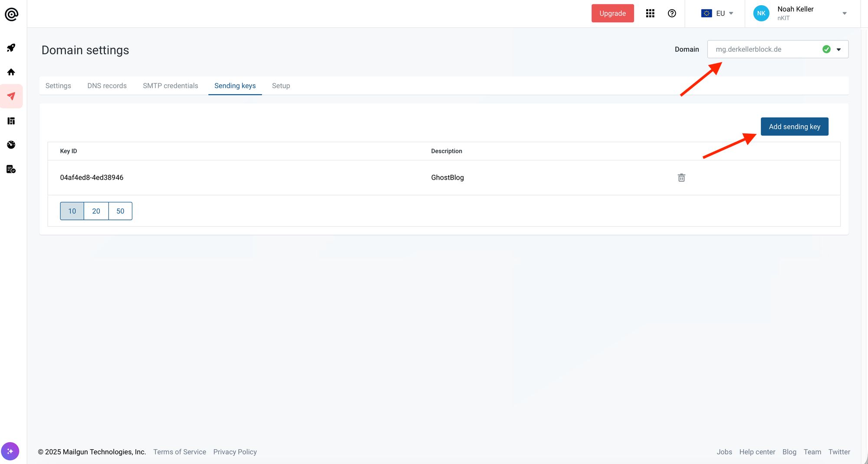
Task: Open the rocket Get Started sidebar icon
Action: click(x=11, y=48)
